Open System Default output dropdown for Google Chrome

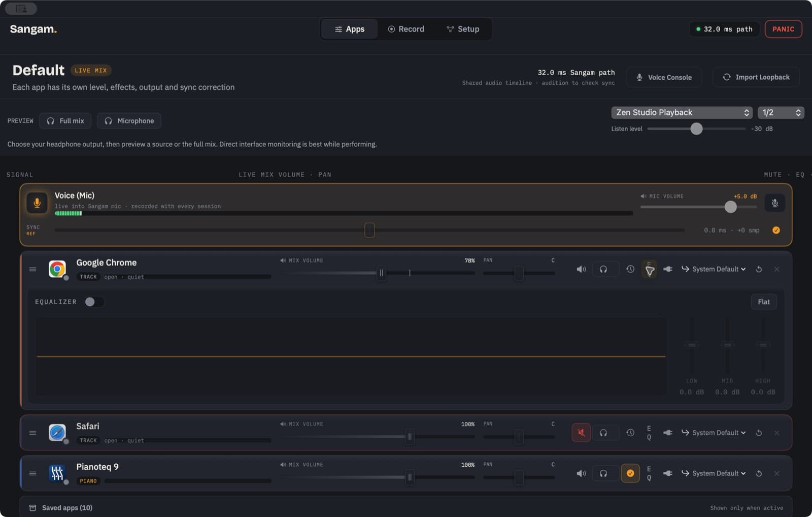click(x=714, y=269)
